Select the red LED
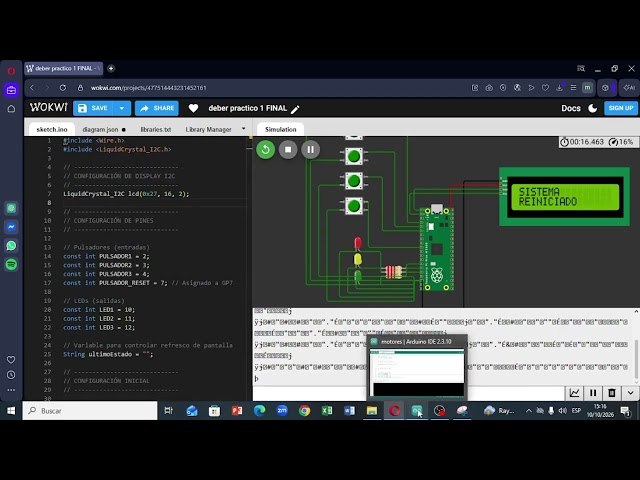640x480 pixels. tap(358, 243)
